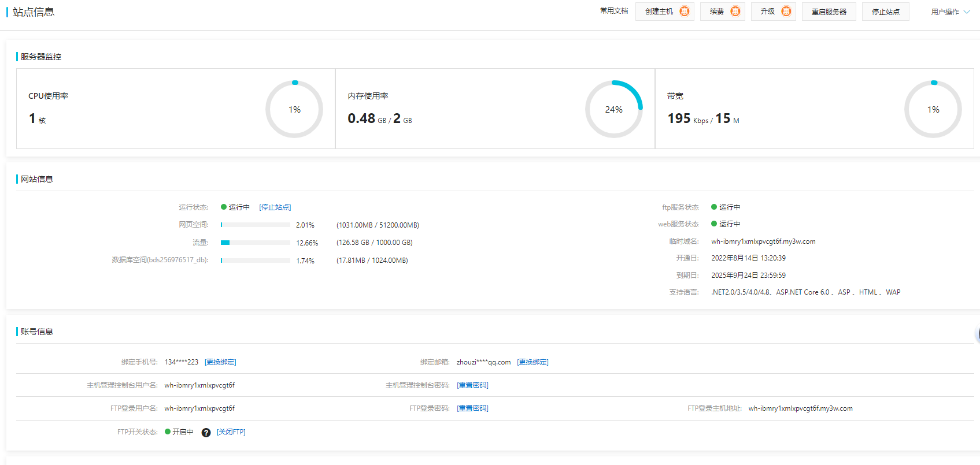Click the discount badge on 续费
The height and width of the screenshot is (465, 980).
[x=735, y=12]
